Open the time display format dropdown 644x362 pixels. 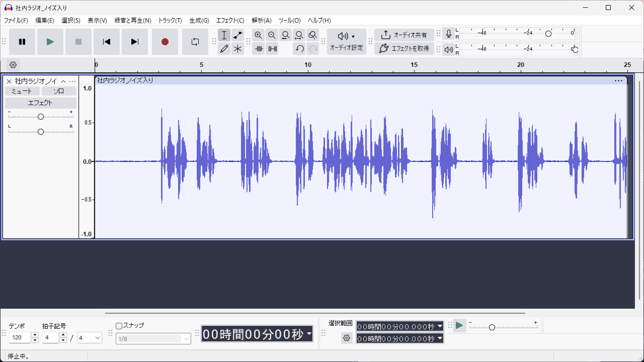309,334
